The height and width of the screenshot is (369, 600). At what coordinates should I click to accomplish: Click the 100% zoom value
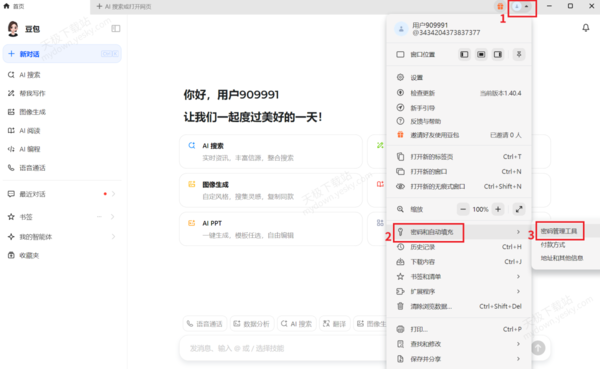(480, 209)
